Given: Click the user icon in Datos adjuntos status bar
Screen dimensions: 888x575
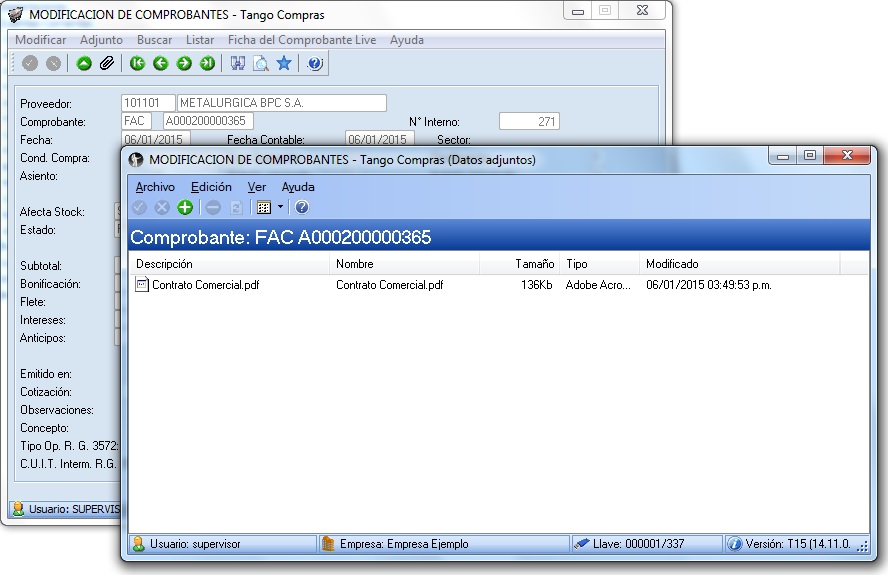Looking at the screenshot, I should [x=138, y=544].
